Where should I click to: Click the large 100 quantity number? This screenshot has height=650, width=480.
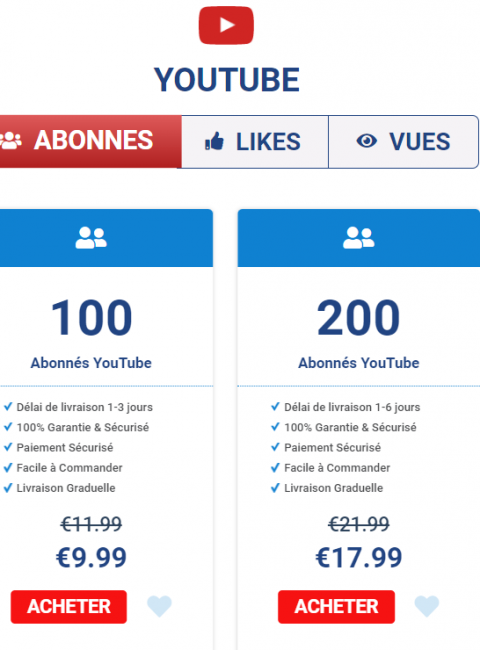click(92, 318)
